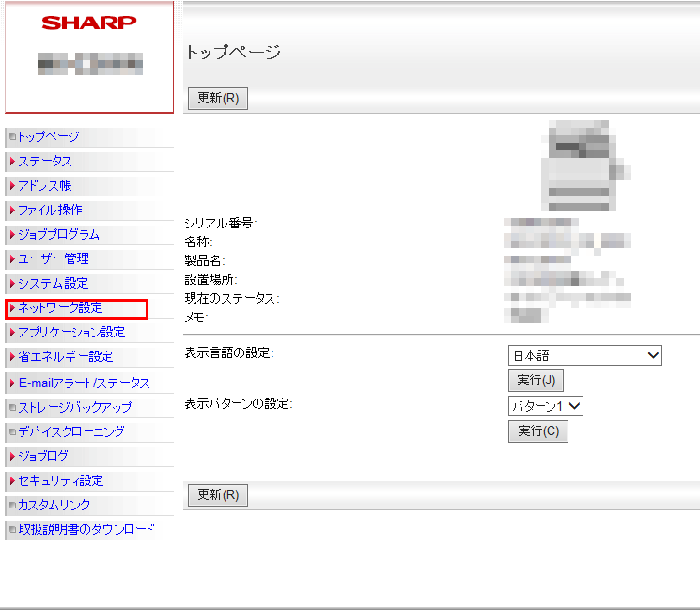Click the square bullet beside 取扱説明書のダウンロード
This screenshot has height=610, width=700.
click(x=12, y=529)
